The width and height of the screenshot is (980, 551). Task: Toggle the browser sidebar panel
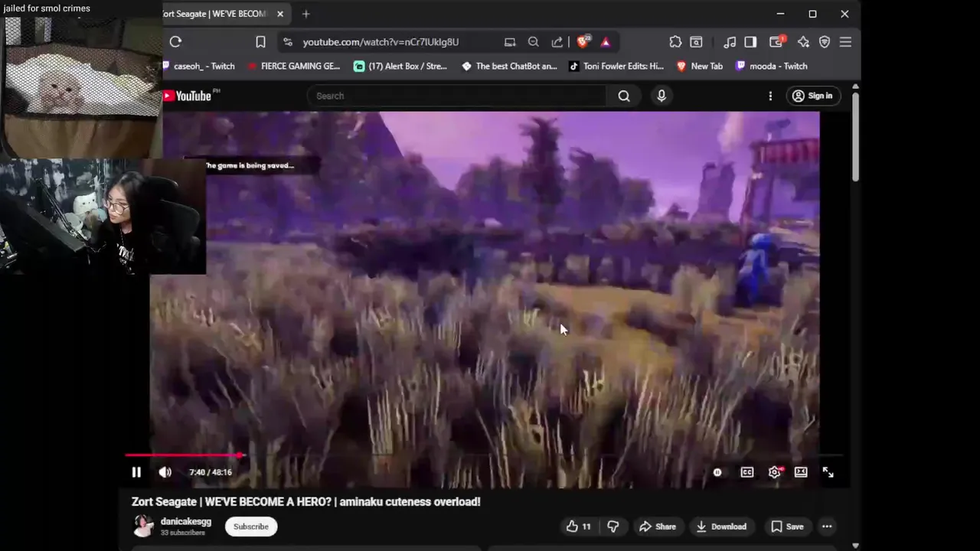point(751,42)
